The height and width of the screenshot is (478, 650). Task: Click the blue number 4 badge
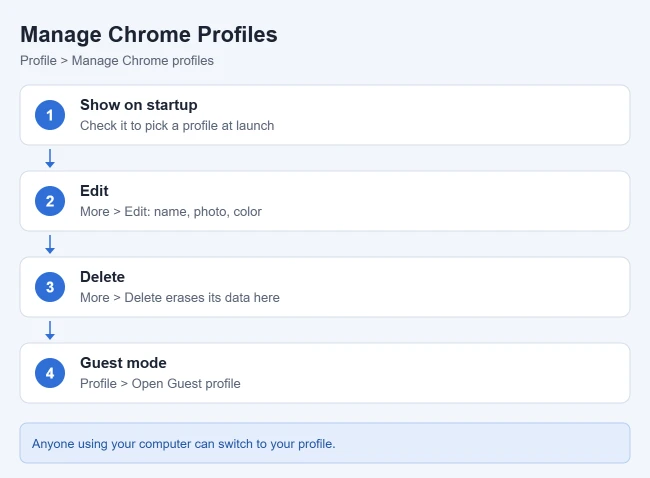(x=50, y=373)
